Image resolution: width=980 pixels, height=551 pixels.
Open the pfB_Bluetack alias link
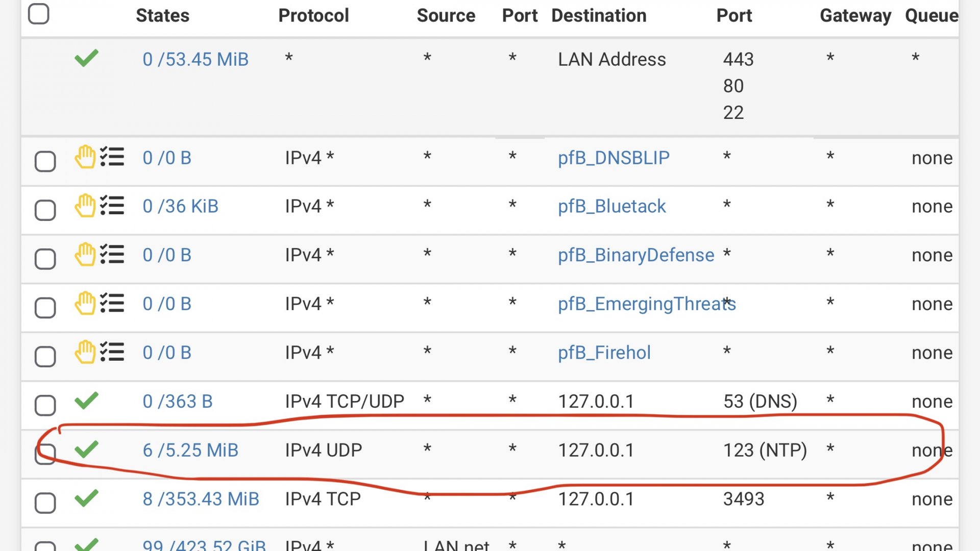(611, 206)
